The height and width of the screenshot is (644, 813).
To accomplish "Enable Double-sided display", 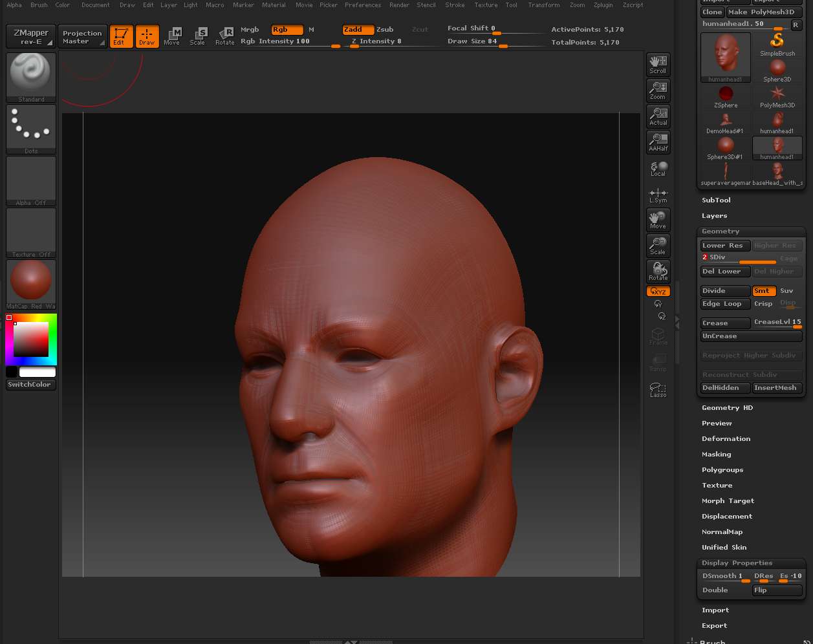I will (x=715, y=590).
